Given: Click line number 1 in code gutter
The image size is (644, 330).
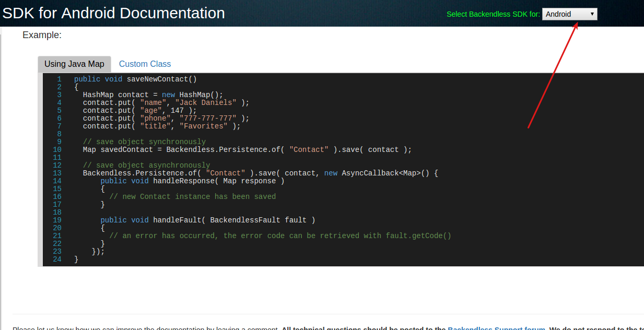Looking at the screenshot, I should (59, 79).
